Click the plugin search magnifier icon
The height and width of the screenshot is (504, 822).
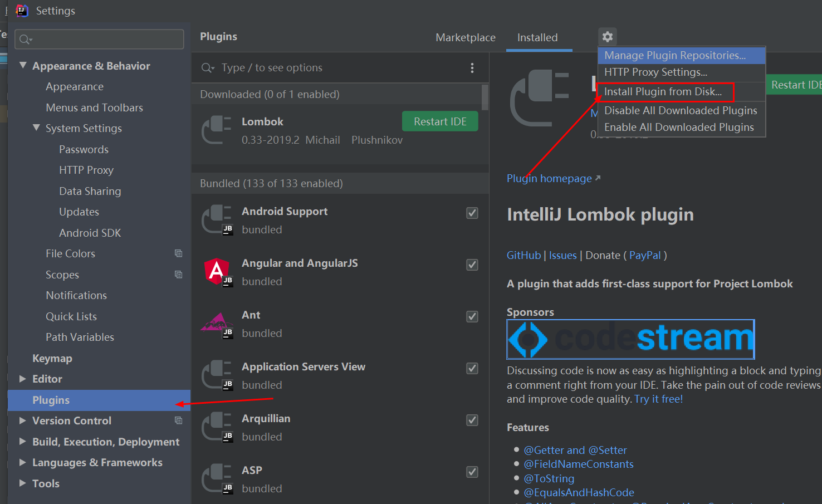[208, 68]
